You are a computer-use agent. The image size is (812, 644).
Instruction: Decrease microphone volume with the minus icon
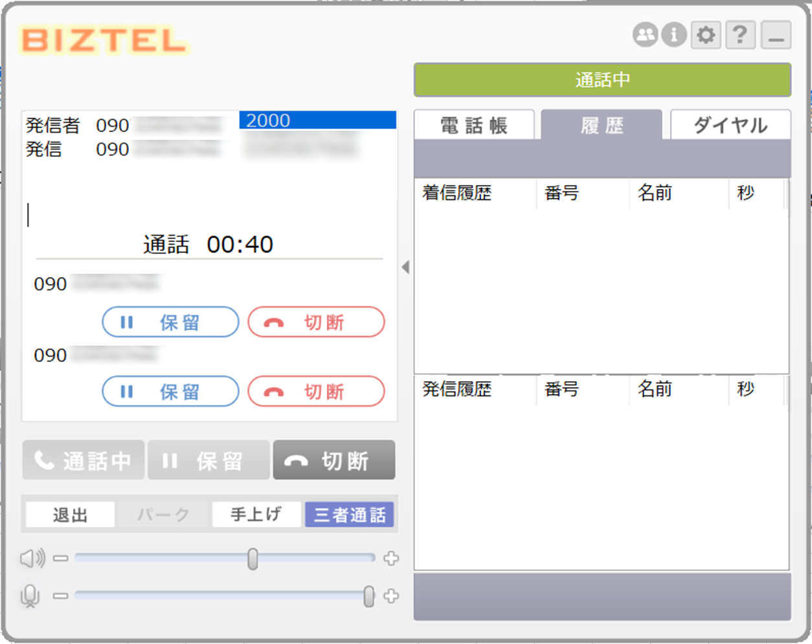coord(60,596)
